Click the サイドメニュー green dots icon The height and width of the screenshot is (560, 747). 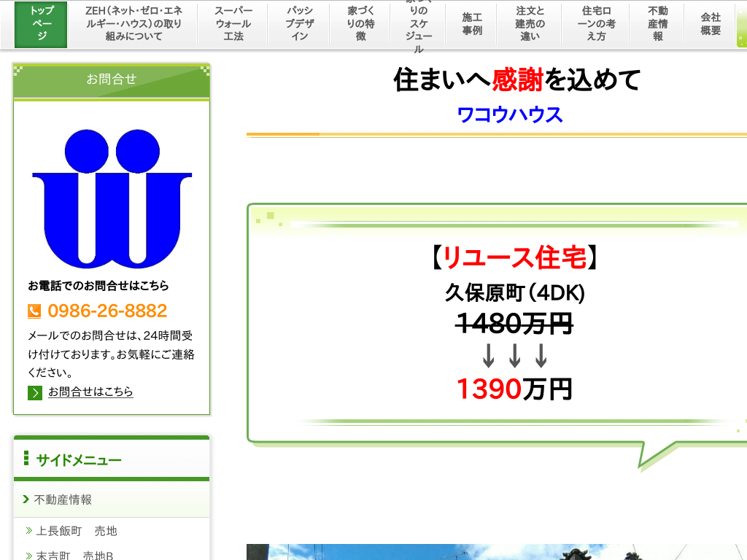[26, 459]
